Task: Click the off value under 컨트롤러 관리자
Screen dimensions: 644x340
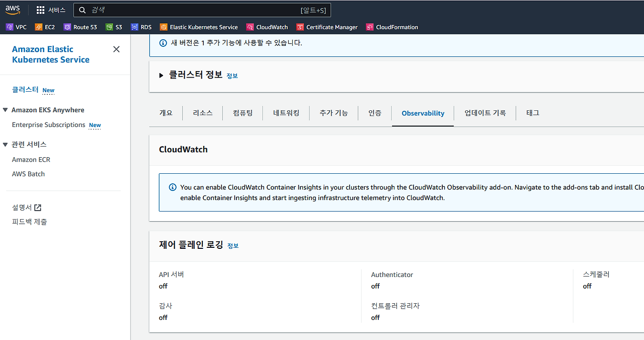Action: click(x=375, y=317)
